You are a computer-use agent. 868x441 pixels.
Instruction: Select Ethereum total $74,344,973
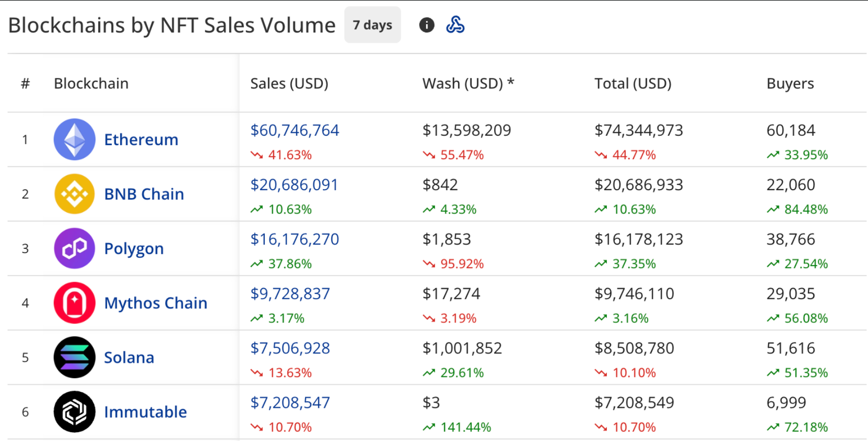[639, 130]
